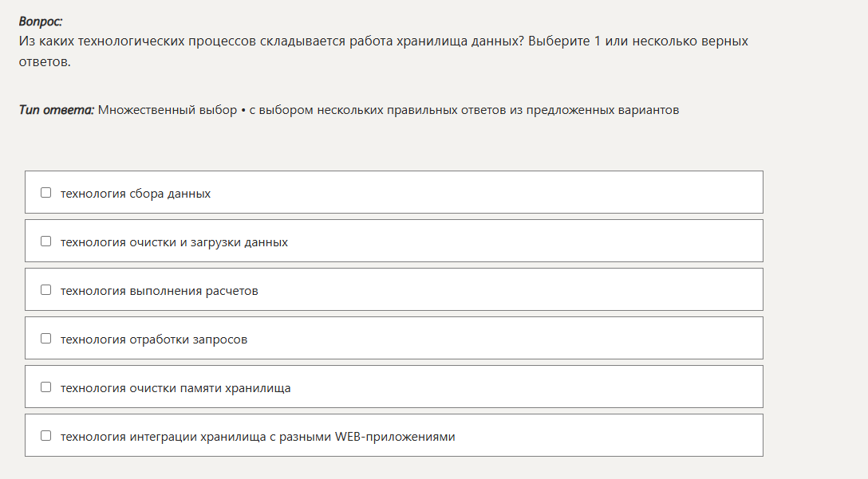
Task: Select the 'технология отработки запросов' checkbox
Action: 46,339
